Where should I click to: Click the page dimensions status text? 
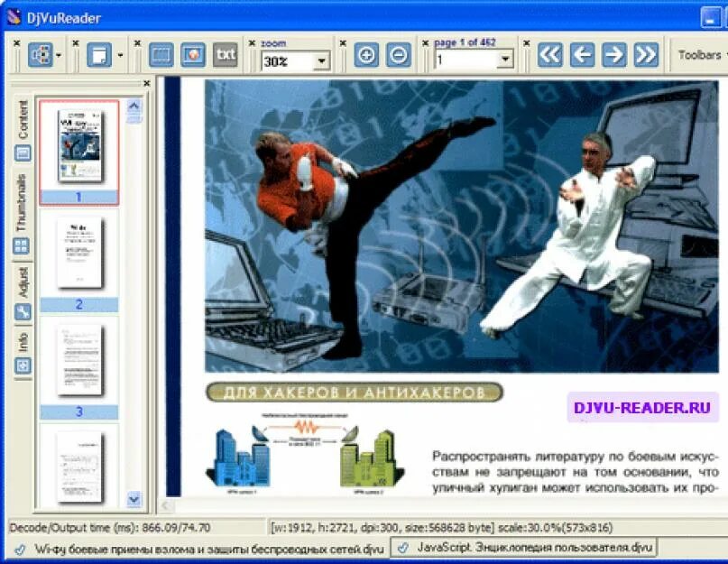[x=442, y=528]
